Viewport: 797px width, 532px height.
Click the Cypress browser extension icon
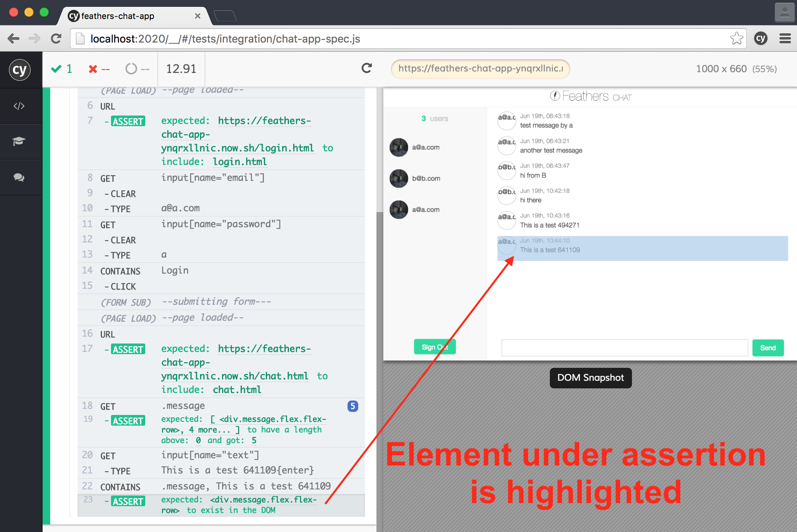(x=760, y=38)
